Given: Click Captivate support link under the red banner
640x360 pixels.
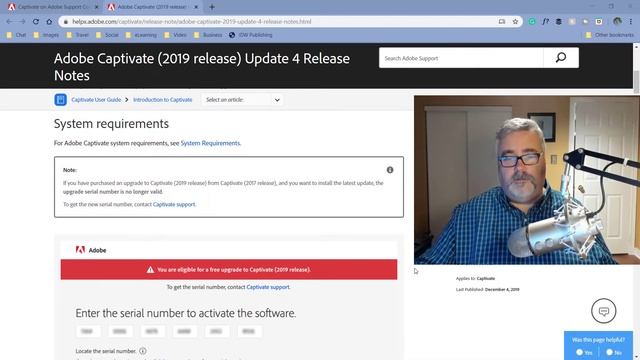Looking at the screenshot, I should pos(268,287).
